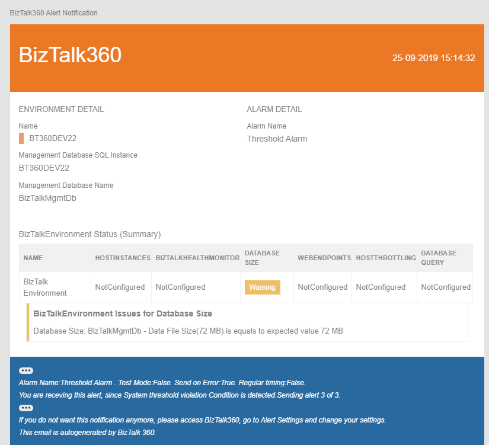Click the Data File Size(72 MB) issue line
The width and height of the screenshot is (489, 448).
point(188,331)
